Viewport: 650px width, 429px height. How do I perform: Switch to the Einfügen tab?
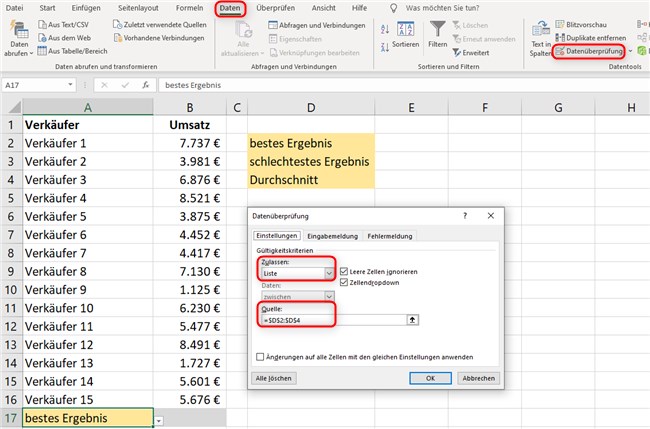tap(86, 8)
